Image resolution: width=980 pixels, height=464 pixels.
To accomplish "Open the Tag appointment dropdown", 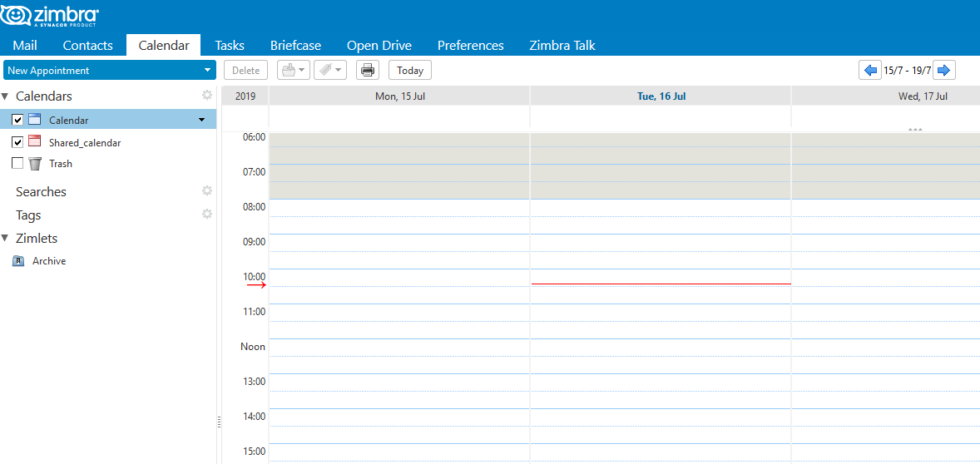I will tap(330, 71).
